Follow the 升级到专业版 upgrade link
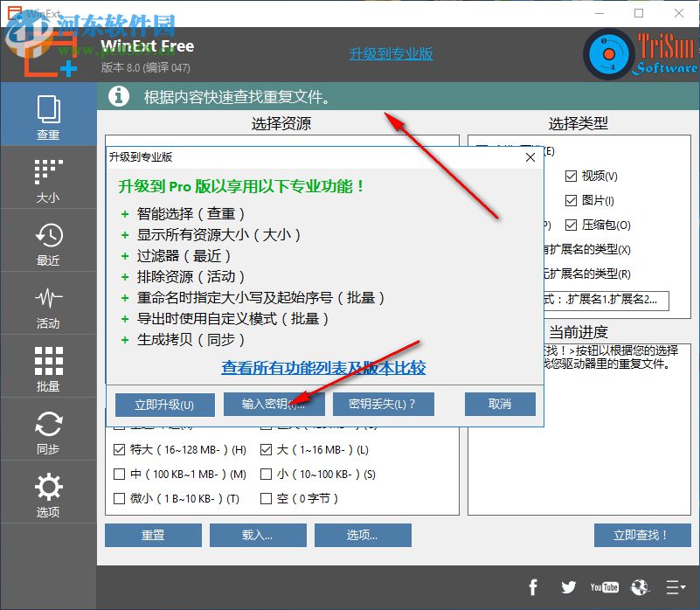Viewport: 700px width, 610px height. click(391, 53)
